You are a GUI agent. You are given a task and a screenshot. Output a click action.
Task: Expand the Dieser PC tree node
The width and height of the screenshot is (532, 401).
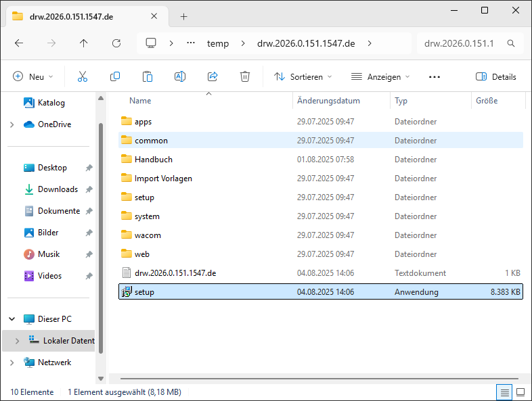pyautogui.click(x=12, y=319)
